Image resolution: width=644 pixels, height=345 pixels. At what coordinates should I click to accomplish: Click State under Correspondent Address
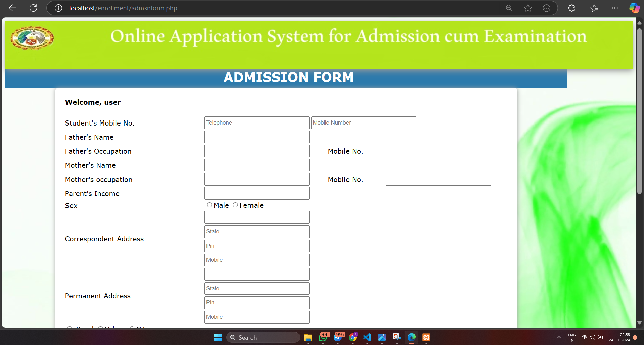click(x=256, y=231)
